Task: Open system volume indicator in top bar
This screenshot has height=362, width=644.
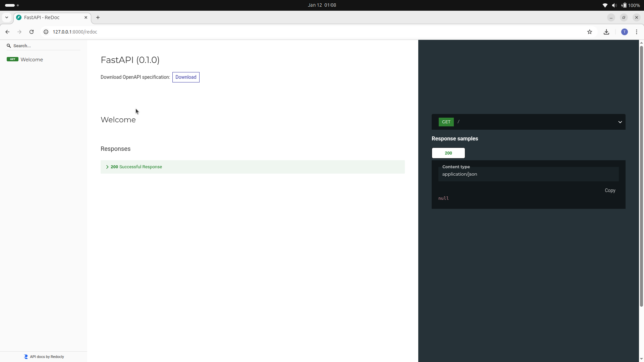Action: (x=614, y=5)
